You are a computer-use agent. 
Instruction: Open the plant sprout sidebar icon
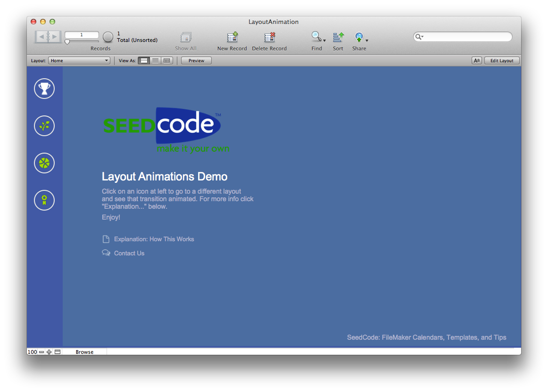click(x=44, y=126)
